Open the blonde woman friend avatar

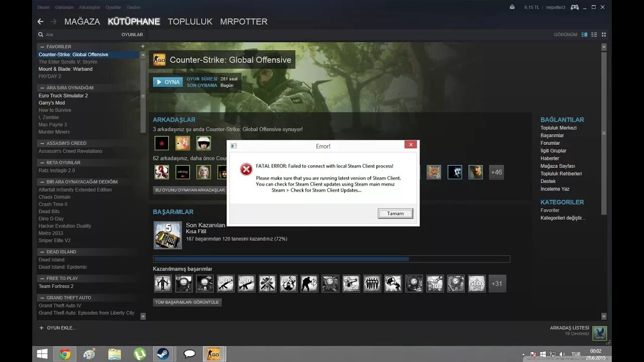[204, 172]
